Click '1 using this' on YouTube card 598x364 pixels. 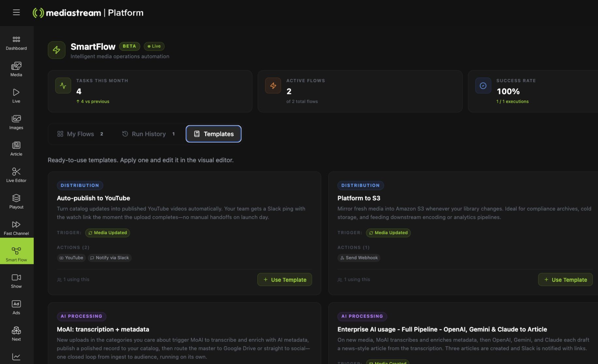(x=73, y=280)
